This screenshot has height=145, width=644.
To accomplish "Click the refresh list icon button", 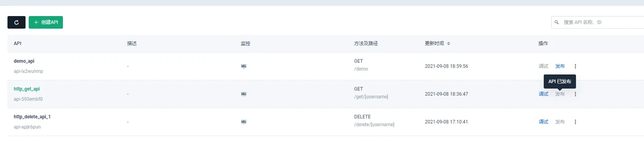I will click(x=17, y=22).
